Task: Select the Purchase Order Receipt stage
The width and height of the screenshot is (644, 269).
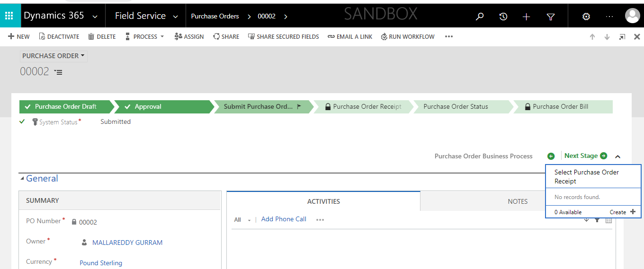Action: click(363, 107)
